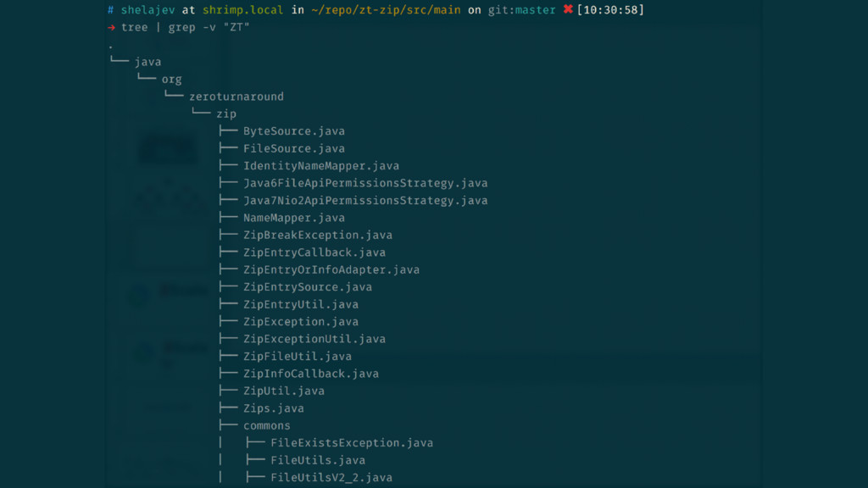The height and width of the screenshot is (488, 868).
Task: Click the red X dirty status icon
Action: click(x=568, y=9)
